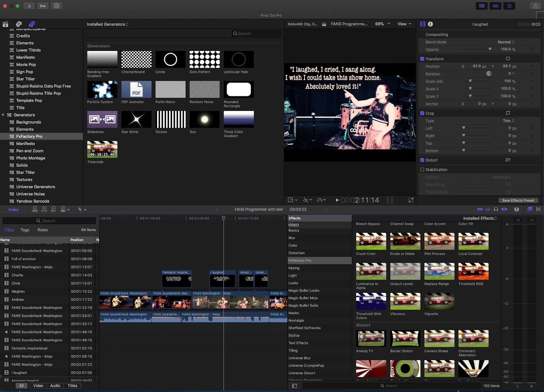Show the Effects browser icon

click(x=529, y=209)
